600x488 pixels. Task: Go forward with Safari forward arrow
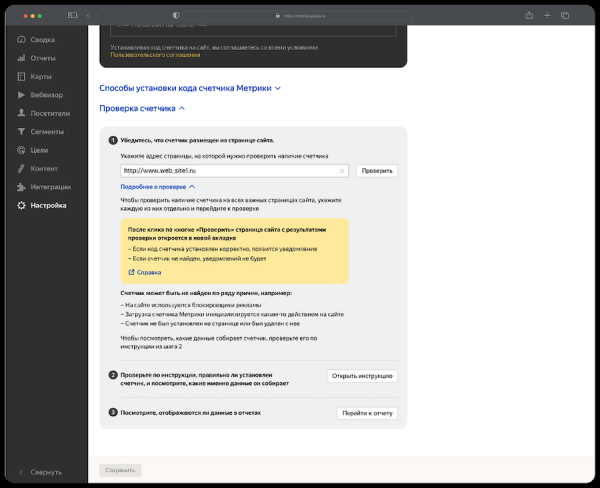point(97,15)
